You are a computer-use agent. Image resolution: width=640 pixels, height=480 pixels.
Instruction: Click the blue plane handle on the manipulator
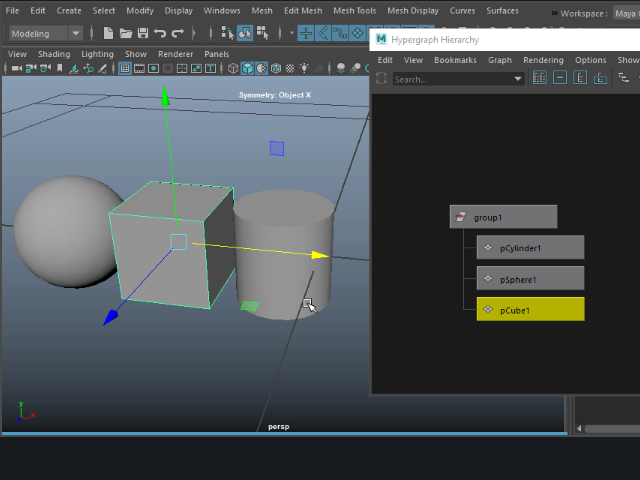coord(277,148)
